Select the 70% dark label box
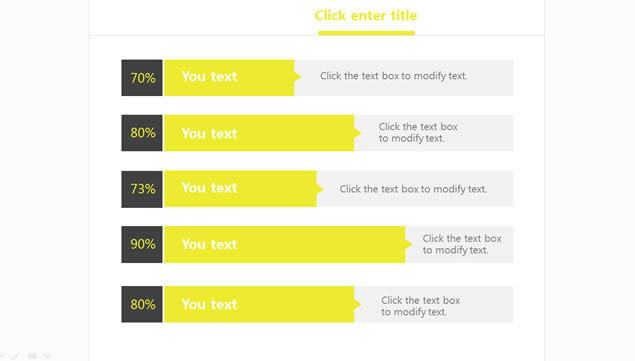 coord(142,78)
